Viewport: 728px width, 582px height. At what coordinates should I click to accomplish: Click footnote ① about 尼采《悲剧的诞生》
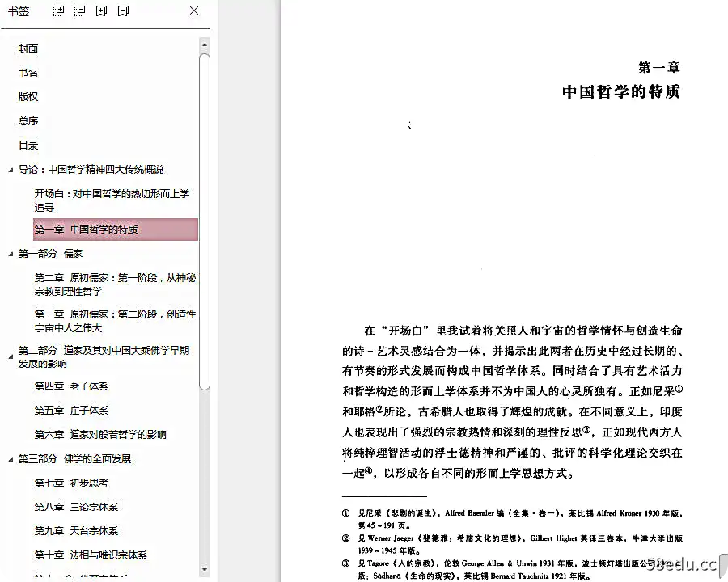pos(512,519)
